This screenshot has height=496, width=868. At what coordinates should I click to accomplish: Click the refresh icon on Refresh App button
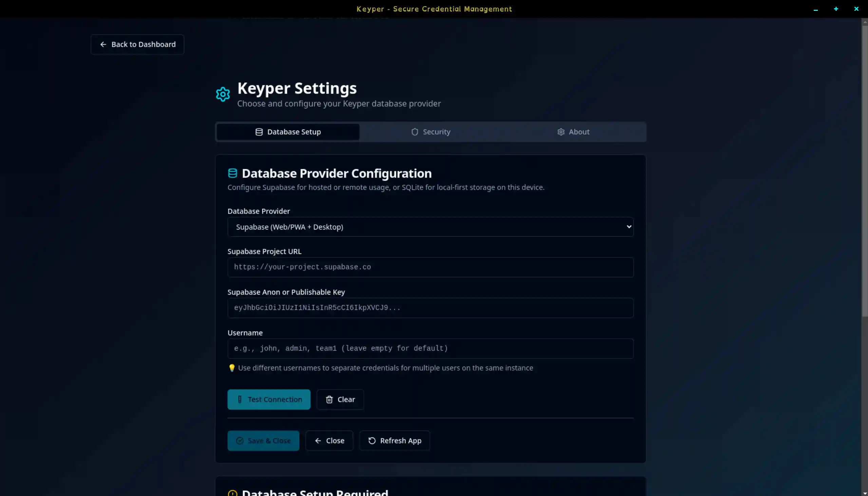(372, 440)
